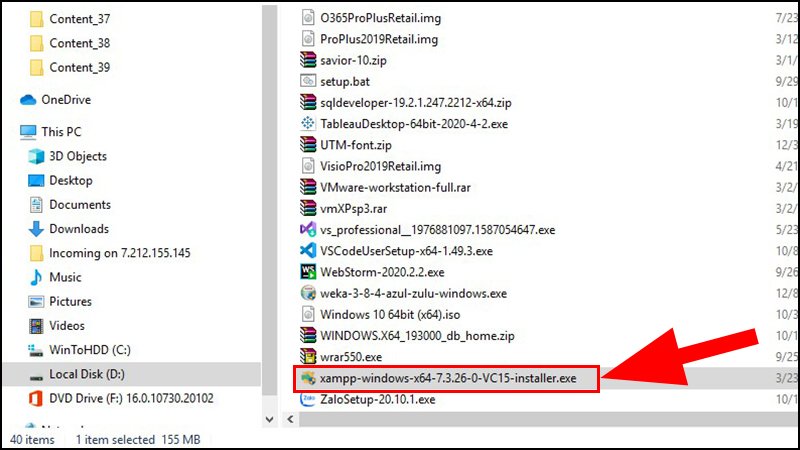The width and height of the screenshot is (800, 450).
Task: Click the TableauDesktop-64bit installer icon
Action: coord(308,124)
